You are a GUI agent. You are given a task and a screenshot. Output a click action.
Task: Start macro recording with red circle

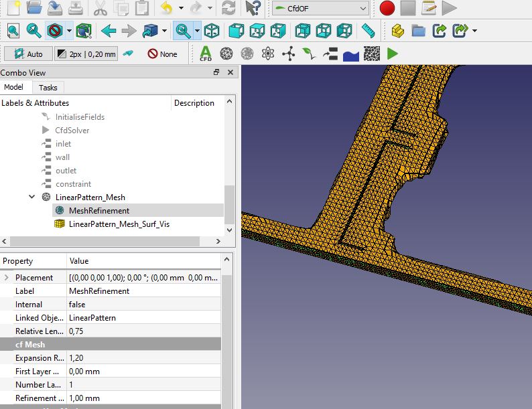[387, 9]
